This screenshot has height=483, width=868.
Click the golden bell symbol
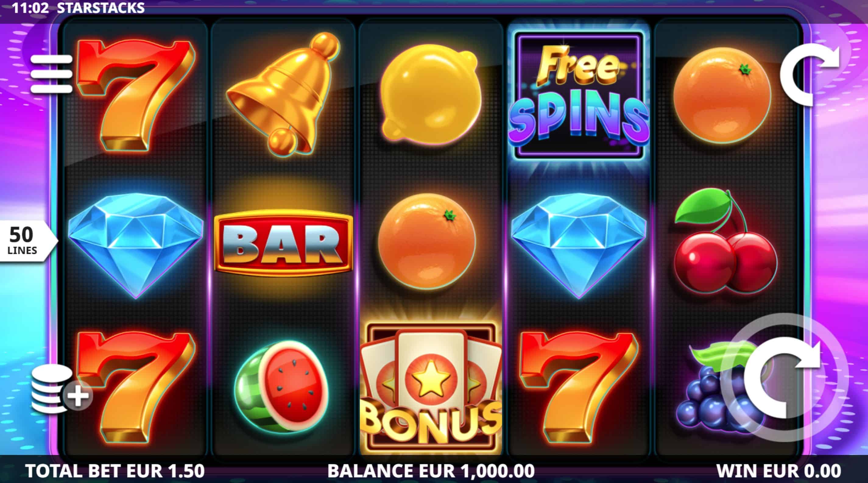[284, 94]
